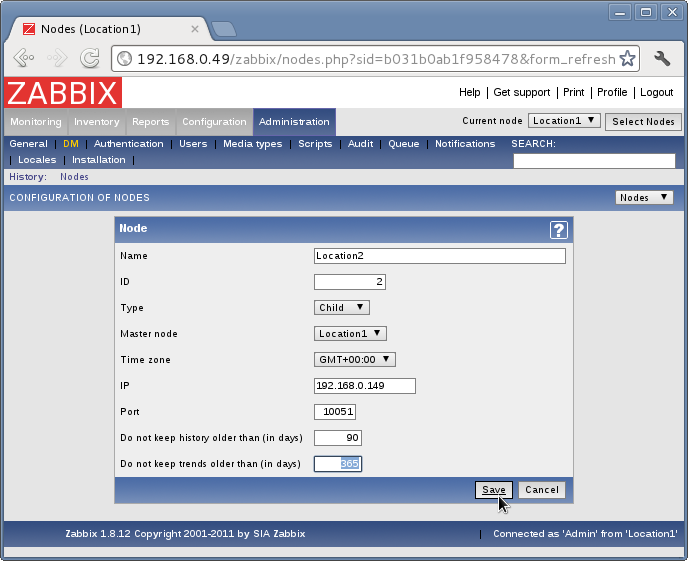Open the Profile link
This screenshot has height=561, width=688.
click(x=612, y=92)
